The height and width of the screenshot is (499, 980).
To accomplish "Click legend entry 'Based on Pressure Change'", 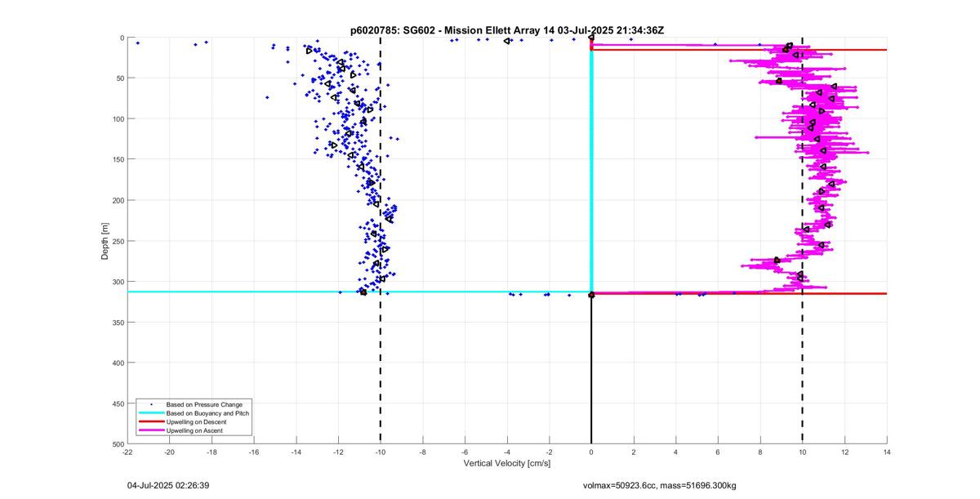I will [x=204, y=404].
